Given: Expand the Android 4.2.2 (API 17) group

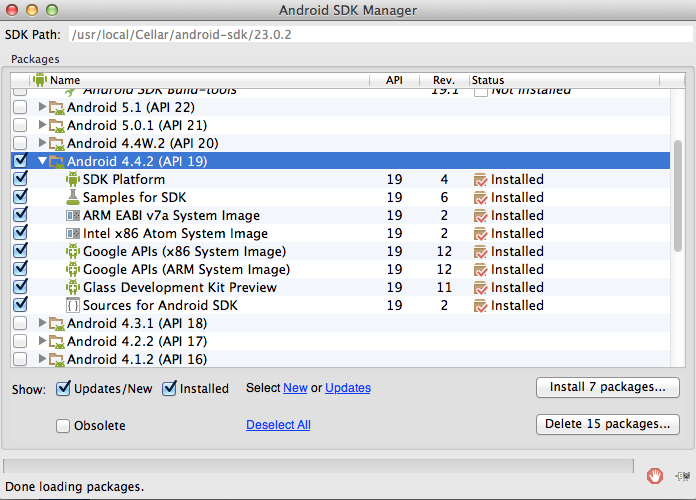Looking at the screenshot, I should pyautogui.click(x=43, y=341).
